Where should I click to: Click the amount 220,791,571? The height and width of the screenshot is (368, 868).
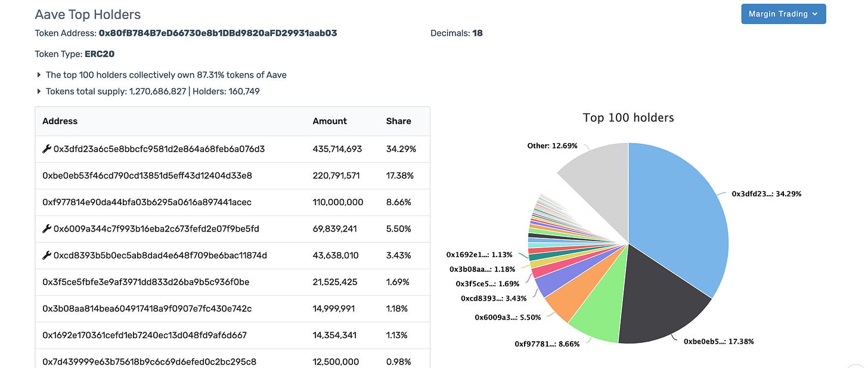click(x=336, y=175)
